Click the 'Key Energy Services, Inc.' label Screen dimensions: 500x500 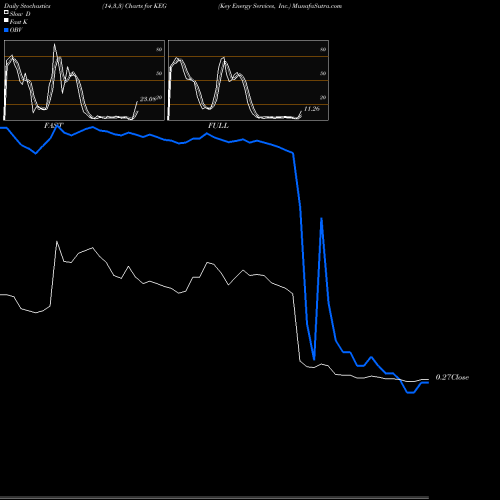pos(255,6)
